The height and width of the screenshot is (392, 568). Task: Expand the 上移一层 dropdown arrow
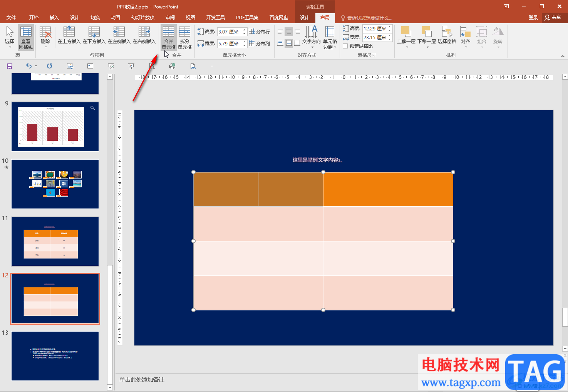407,47
